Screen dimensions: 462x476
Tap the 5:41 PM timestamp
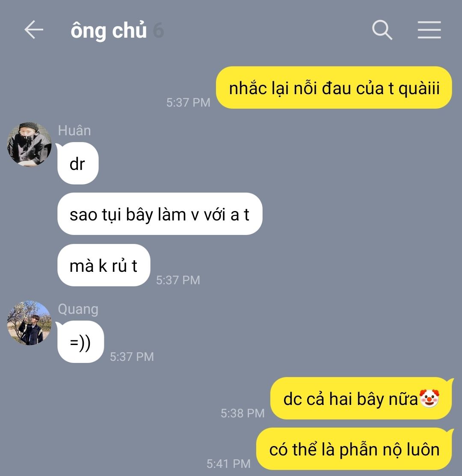point(229,464)
